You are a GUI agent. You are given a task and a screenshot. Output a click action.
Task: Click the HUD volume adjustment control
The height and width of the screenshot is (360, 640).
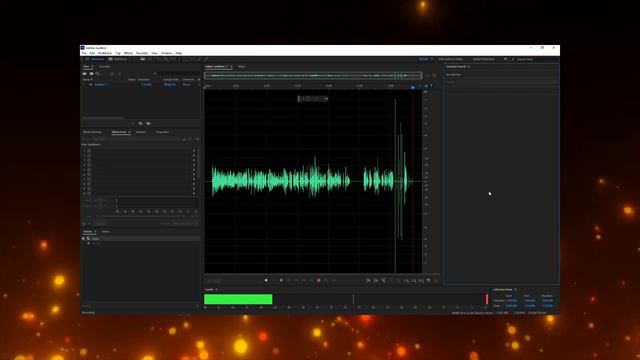pyautogui.click(x=313, y=98)
